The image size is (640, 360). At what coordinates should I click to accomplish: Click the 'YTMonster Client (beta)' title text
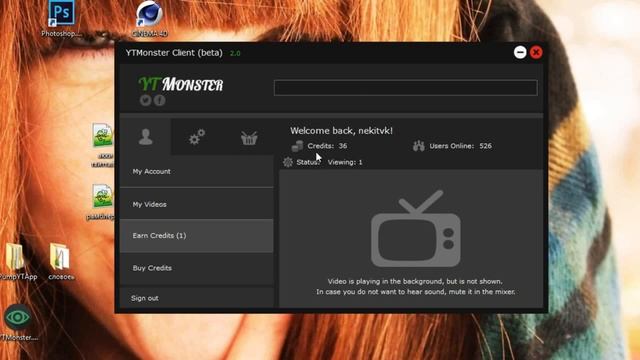174,53
